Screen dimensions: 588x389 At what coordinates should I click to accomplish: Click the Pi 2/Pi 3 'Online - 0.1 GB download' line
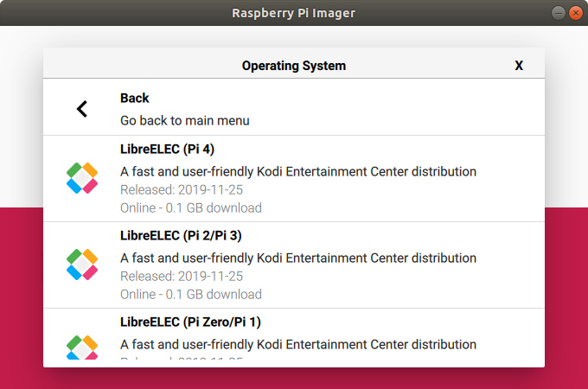pos(191,295)
